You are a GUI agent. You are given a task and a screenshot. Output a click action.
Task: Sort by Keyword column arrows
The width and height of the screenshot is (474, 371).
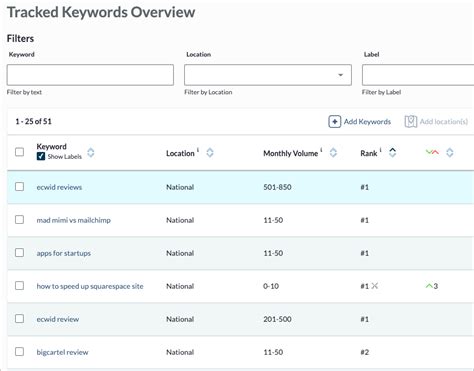pos(91,153)
